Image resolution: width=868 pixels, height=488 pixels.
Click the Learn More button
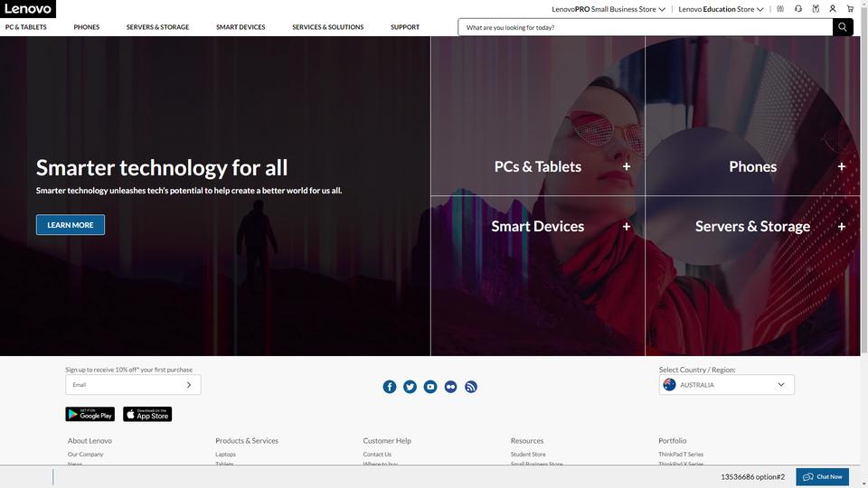click(x=71, y=225)
